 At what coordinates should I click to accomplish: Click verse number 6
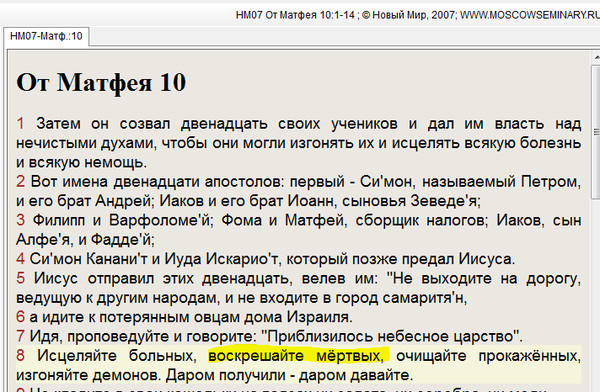(x=20, y=317)
